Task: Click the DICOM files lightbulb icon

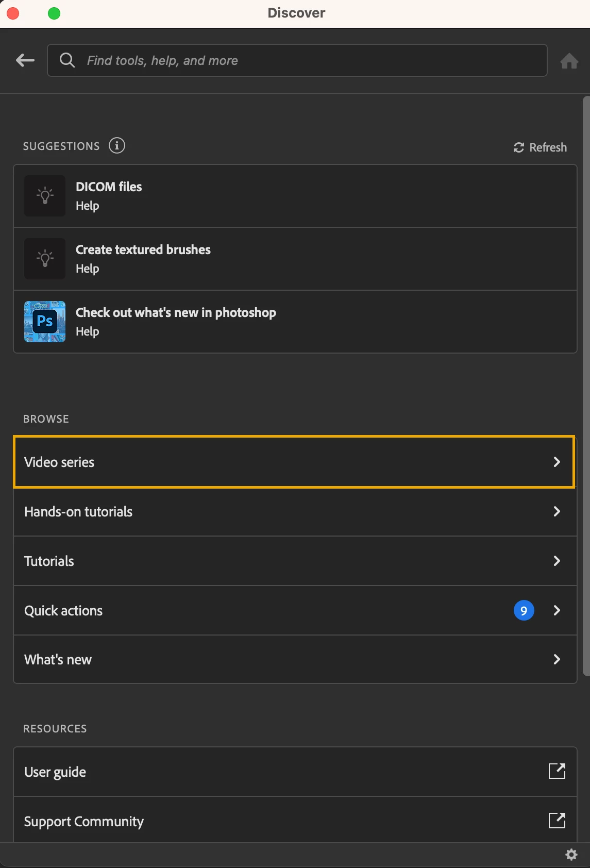Action: (x=45, y=196)
